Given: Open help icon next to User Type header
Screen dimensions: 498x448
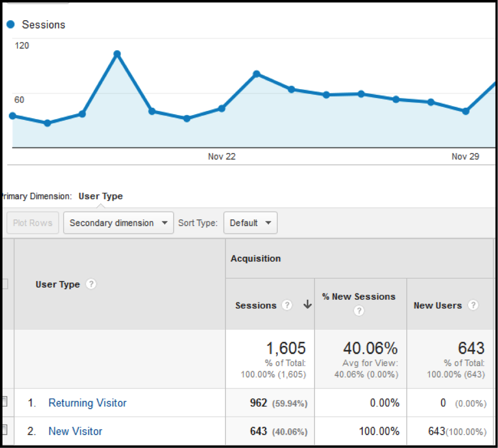Looking at the screenshot, I should click(91, 284).
